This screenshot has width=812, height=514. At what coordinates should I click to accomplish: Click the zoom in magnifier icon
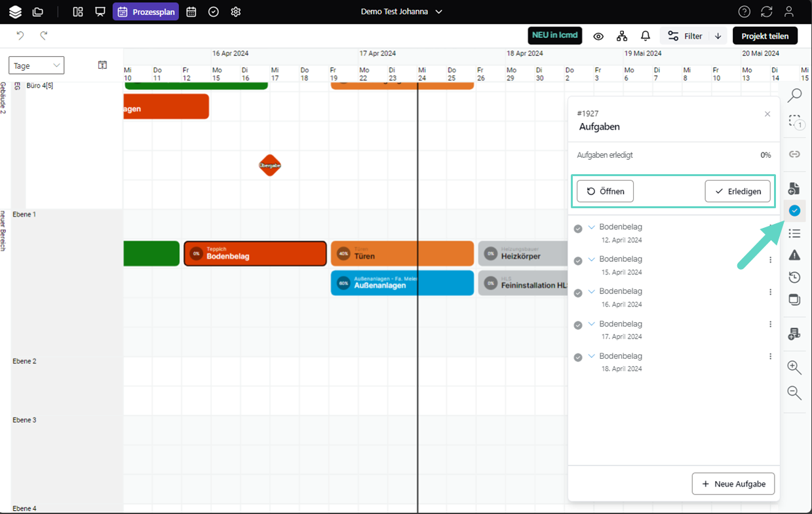point(794,367)
